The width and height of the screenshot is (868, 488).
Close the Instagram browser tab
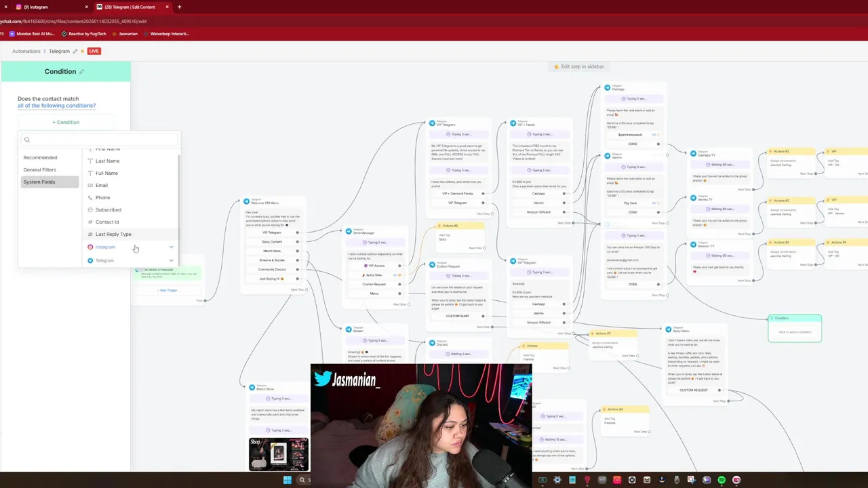[x=86, y=7]
